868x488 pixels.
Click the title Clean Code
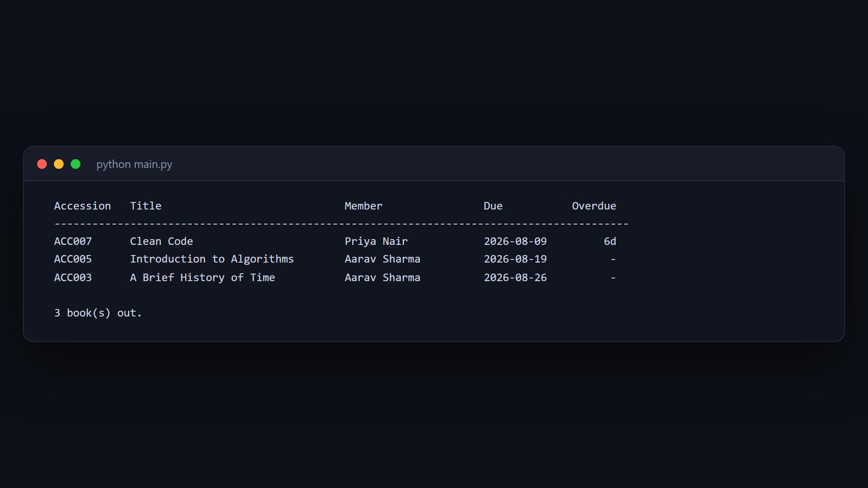162,241
